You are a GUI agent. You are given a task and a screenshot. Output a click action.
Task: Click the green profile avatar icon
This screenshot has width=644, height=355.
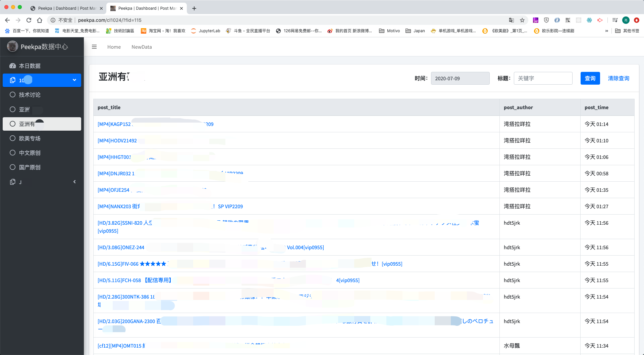pyautogui.click(x=626, y=20)
